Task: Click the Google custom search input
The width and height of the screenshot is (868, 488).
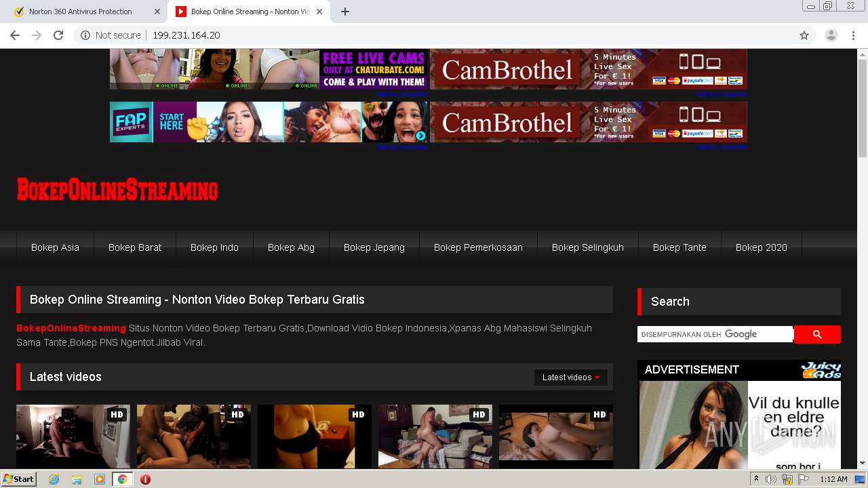Action: coord(715,334)
